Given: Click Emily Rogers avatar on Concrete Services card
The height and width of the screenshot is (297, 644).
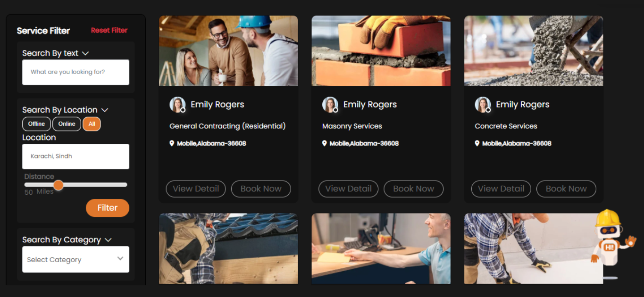Looking at the screenshot, I should 483,105.
